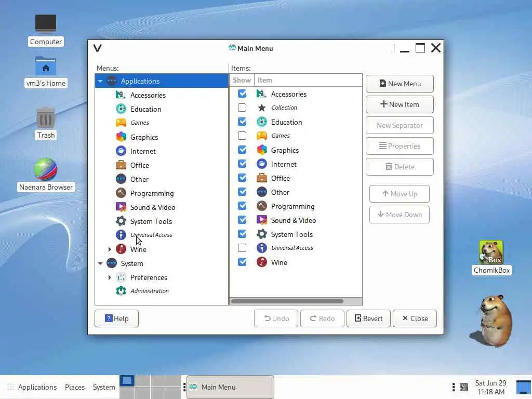Open the System panel menu

tap(104, 387)
